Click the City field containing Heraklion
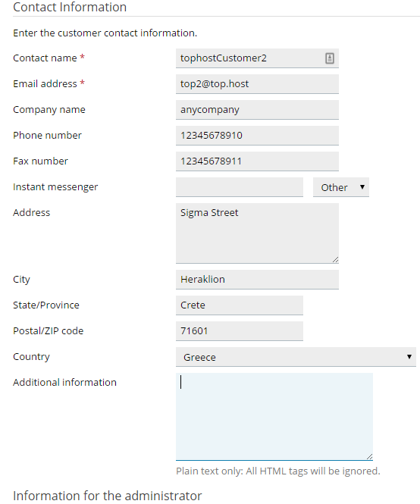Viewport: 420px width, 504px height. pos(257,280)
